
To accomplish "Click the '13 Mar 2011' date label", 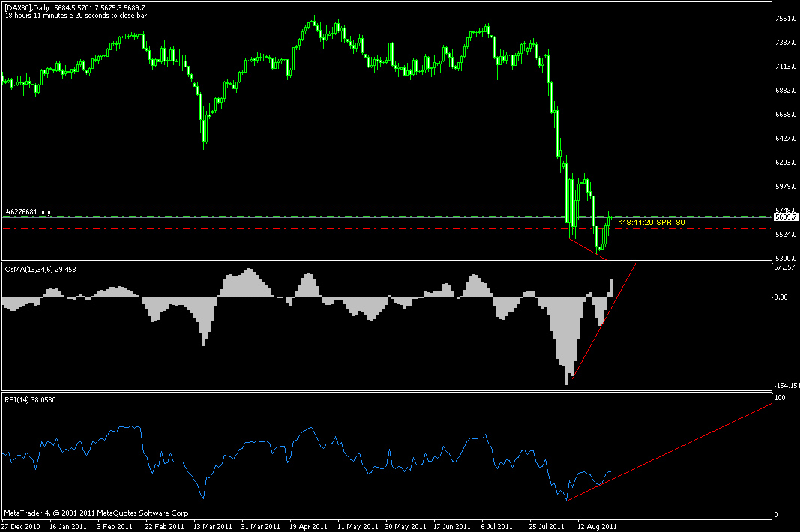I will pyautogui.click(x=213, y=527).
